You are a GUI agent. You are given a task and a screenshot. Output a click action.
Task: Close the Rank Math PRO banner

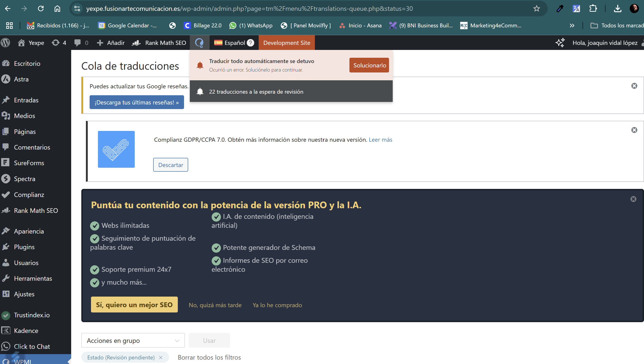coord(633,199)
